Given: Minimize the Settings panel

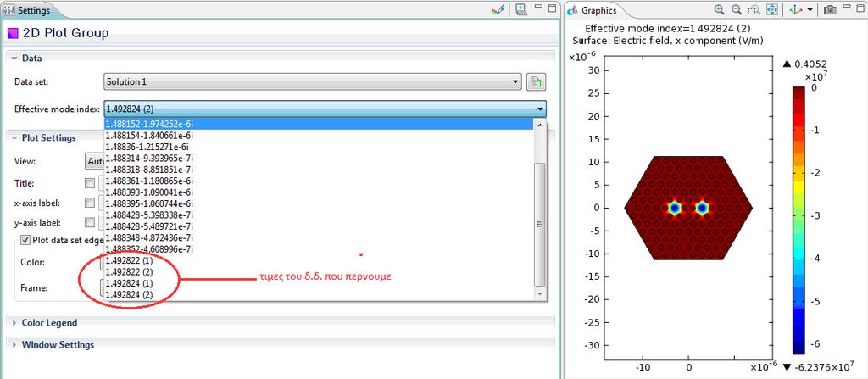Looking at the screenshot, I should (538, 7).
